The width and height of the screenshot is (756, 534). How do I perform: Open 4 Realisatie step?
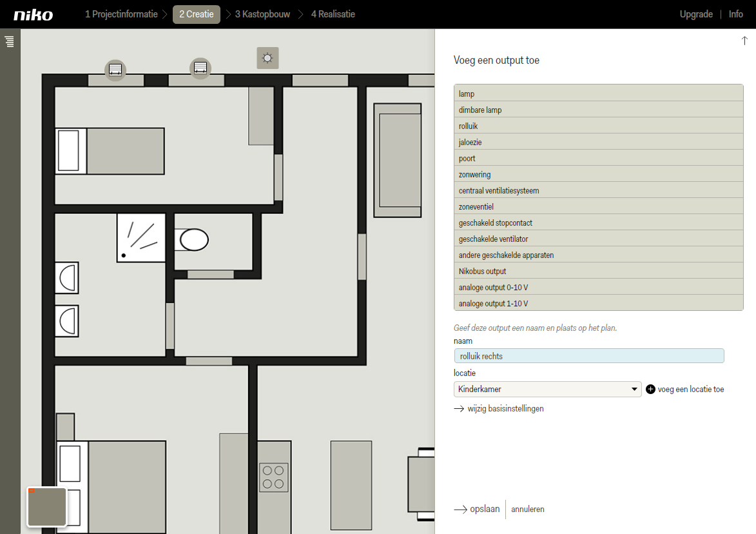(333, 14)
